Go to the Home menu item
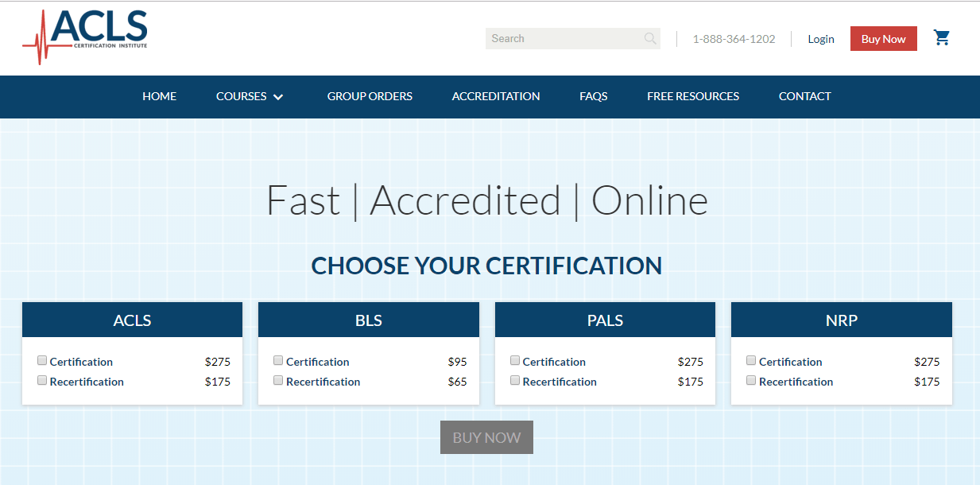Image resolution: width=980 pixels, height=485 pixels. pos(159,96)
